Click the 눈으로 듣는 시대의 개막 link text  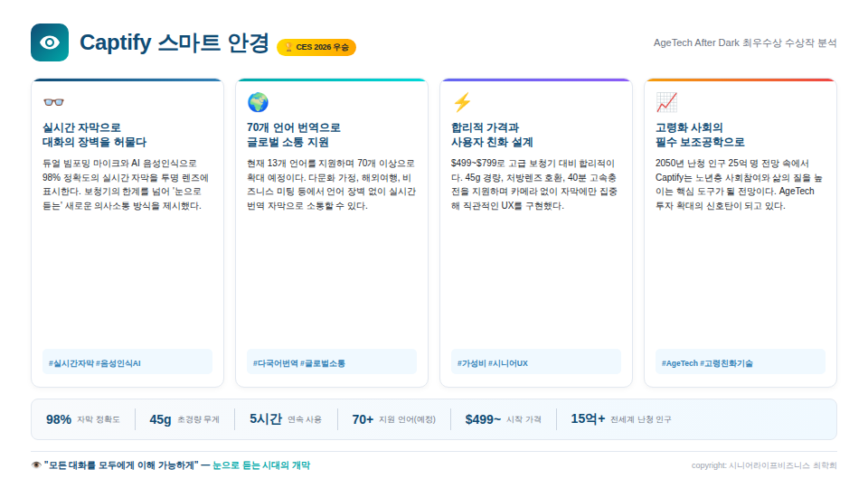261,465
